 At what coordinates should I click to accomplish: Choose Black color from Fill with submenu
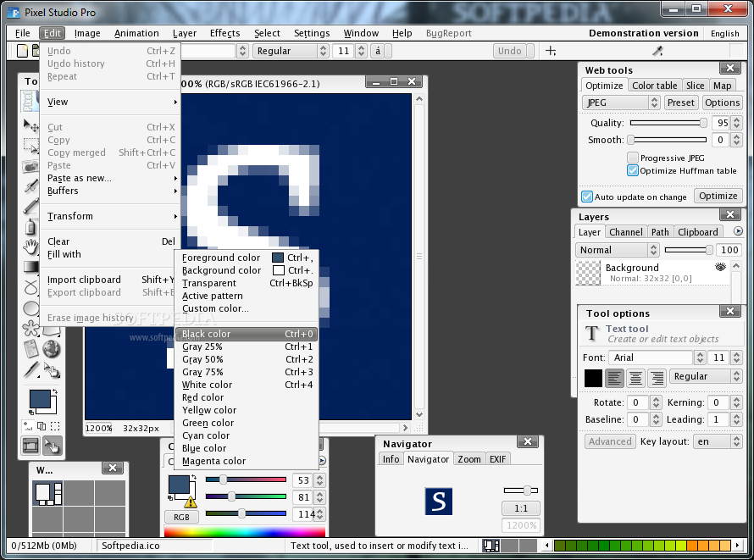coord(247,334)
